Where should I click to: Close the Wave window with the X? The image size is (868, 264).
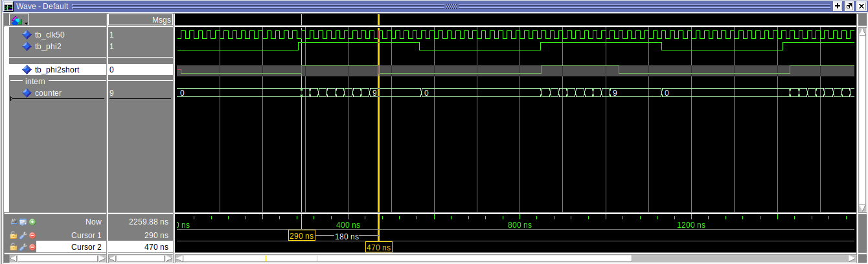pos(861,5)
